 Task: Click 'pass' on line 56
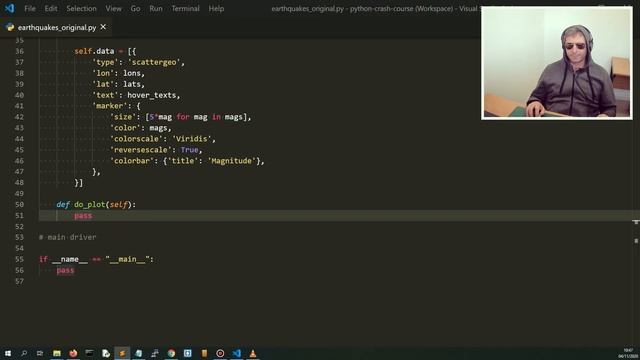coord(65,270)
